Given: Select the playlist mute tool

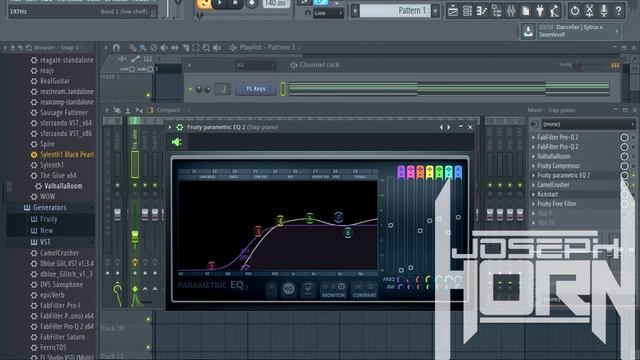Looking at the screenshot, I should point(164,48).
